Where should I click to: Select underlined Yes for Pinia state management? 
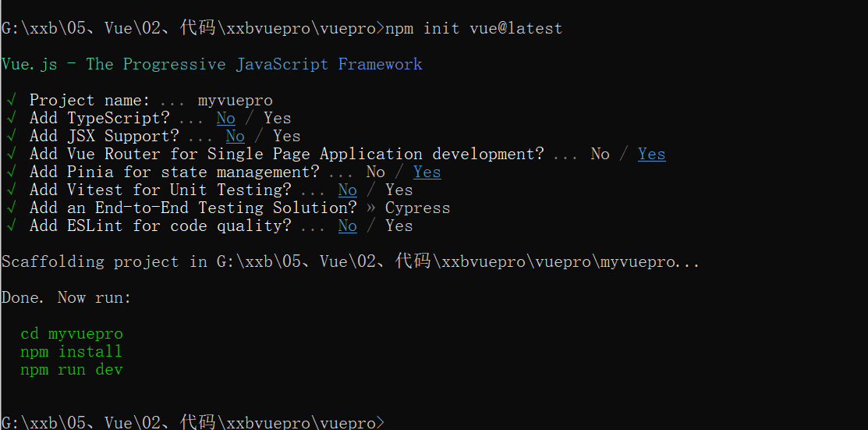[427, 172]
